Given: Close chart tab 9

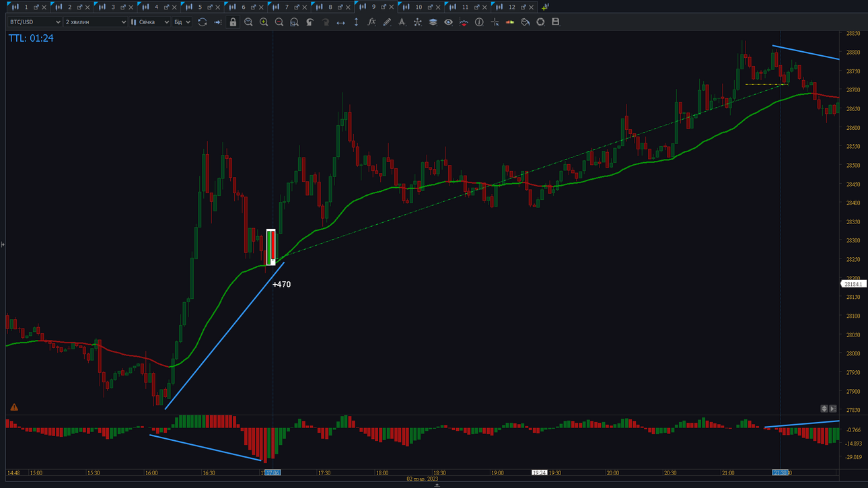Looking at the screenshot, I should 392,7.
